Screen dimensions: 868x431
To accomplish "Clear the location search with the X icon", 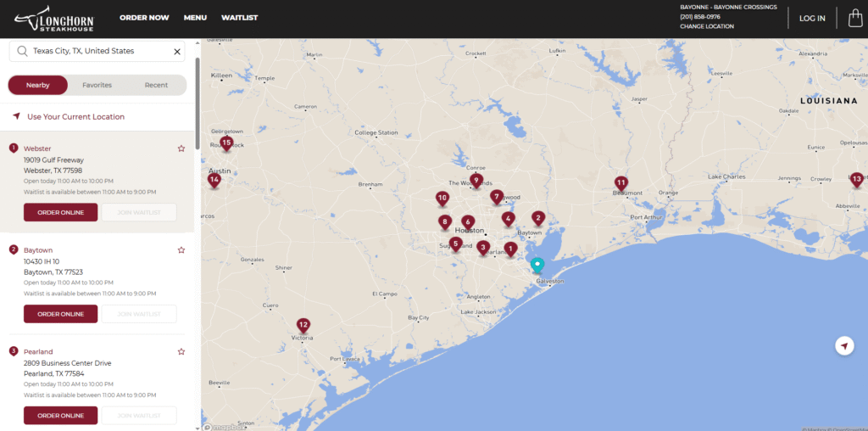I will click(177, 52).
